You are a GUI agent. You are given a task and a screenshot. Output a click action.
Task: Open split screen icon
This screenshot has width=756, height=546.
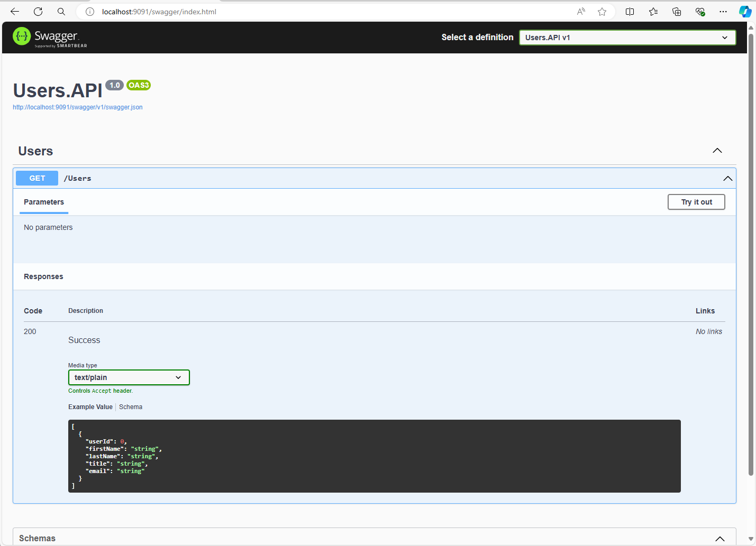pyautogui.click(x=630, y=12)
